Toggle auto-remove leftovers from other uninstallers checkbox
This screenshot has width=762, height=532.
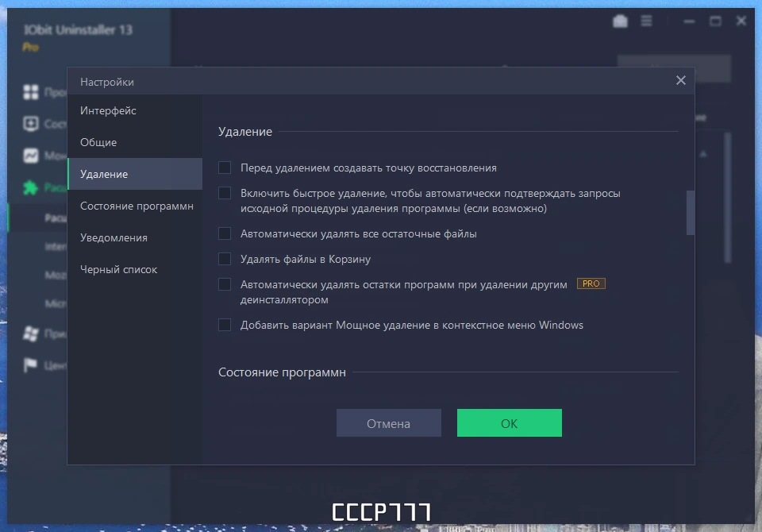(225, 284)
